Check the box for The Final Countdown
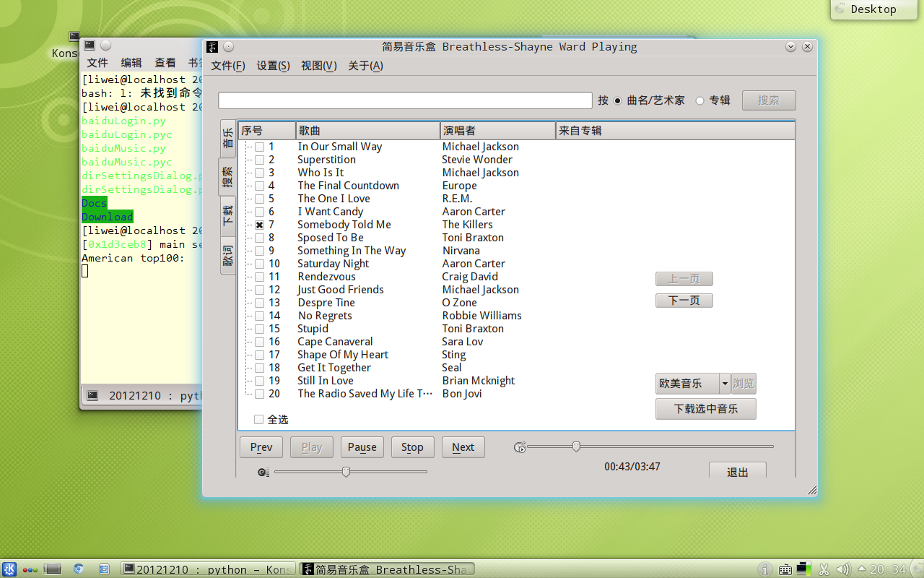Viewport: 924px width, 578px height. [x=259, y=186]
